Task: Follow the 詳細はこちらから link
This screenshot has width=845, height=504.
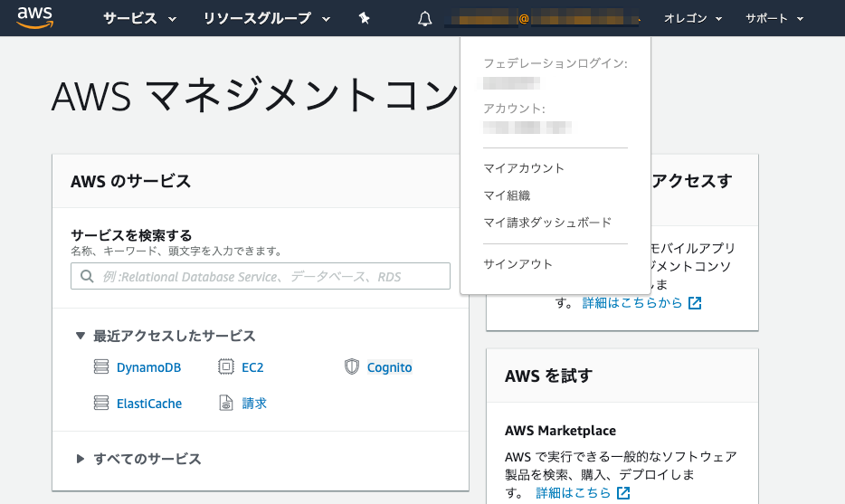Action: (632, 303)
